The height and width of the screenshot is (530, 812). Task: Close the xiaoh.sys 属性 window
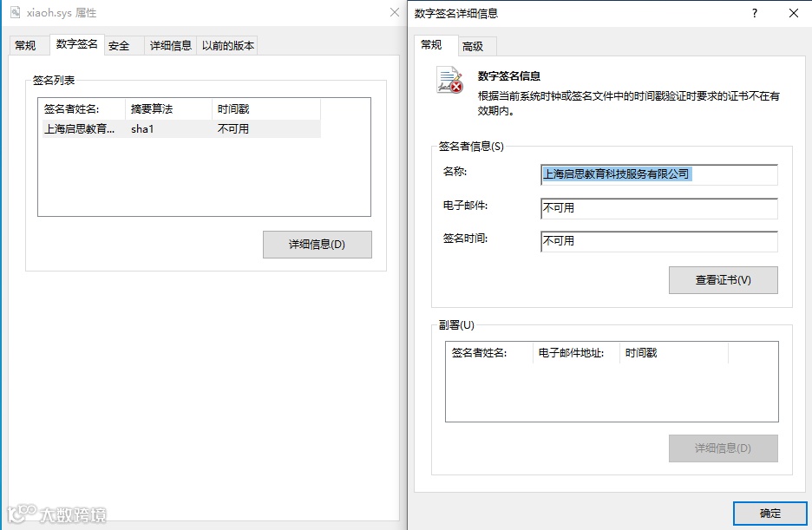[x=395, y=12]
